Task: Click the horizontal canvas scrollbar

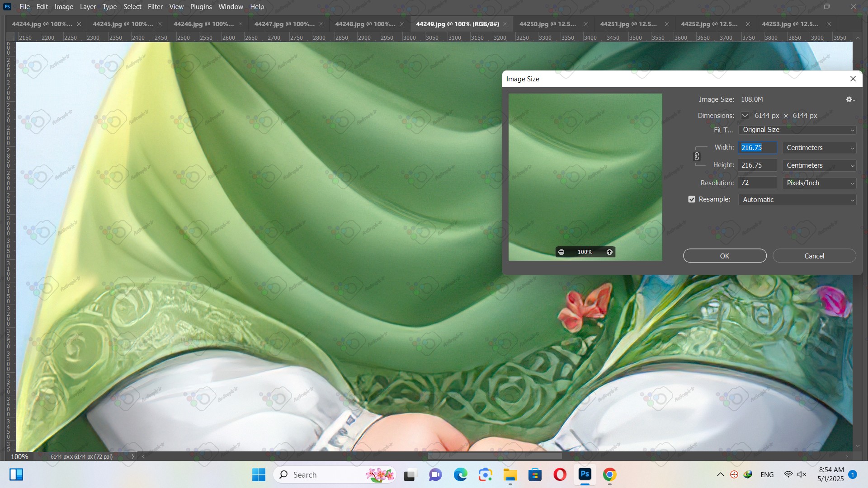Action: point(495,456)
